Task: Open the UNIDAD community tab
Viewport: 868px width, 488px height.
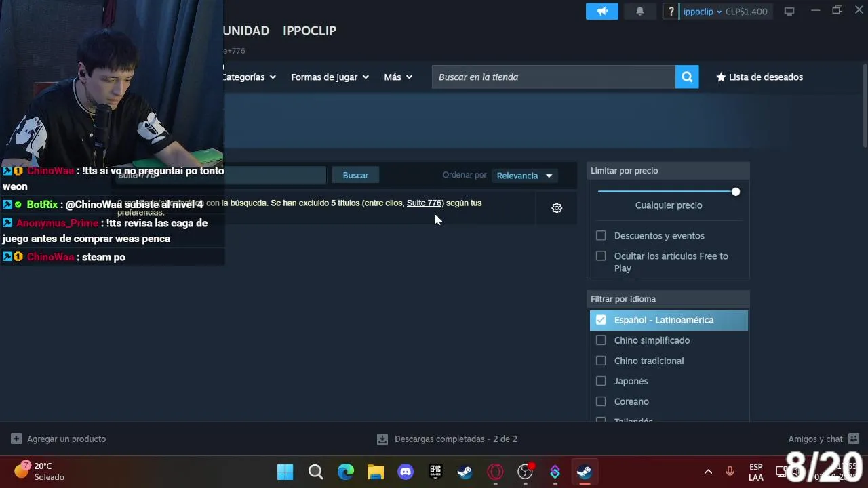Action: point(246,30)
